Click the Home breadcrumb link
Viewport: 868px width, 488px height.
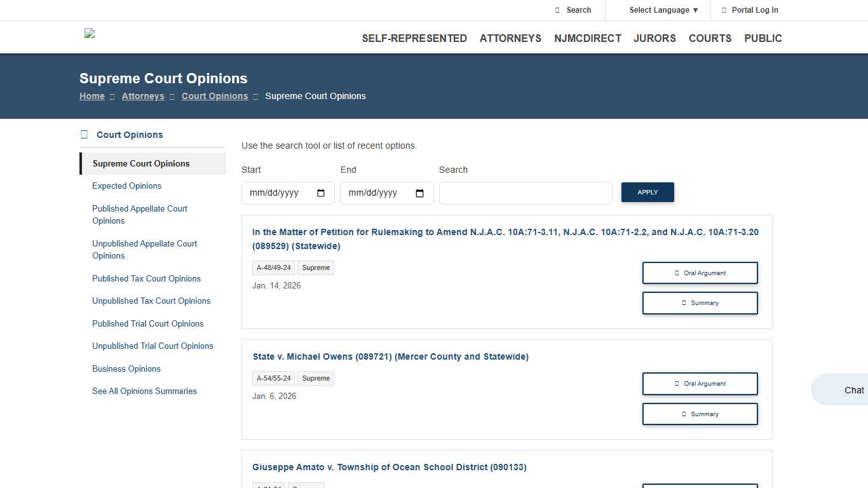click(x=92, y=96)
